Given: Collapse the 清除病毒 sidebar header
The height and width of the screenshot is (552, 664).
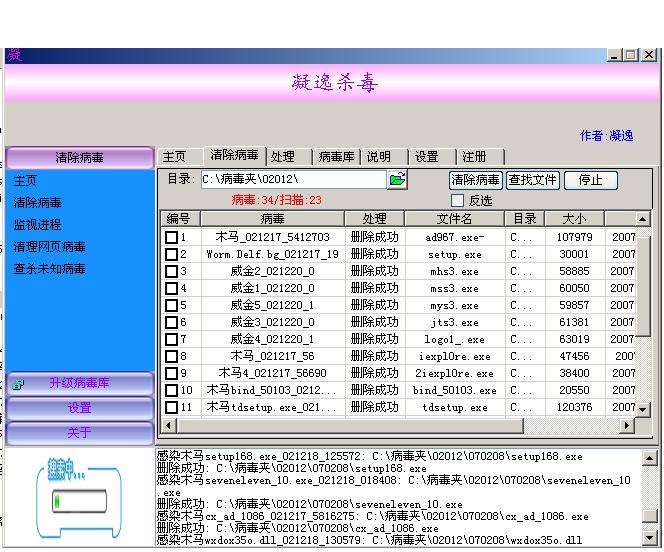Looking at the screenshot, I should (x=80, y=158).
